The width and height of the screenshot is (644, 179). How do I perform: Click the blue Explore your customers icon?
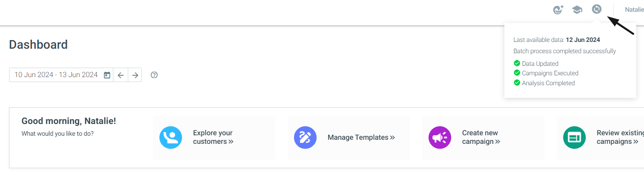(171, 138)
